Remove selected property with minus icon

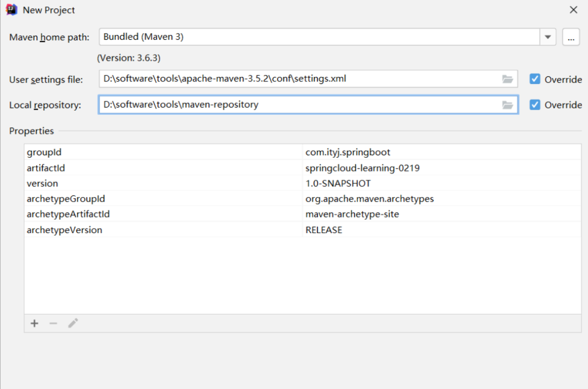point(53,324)
